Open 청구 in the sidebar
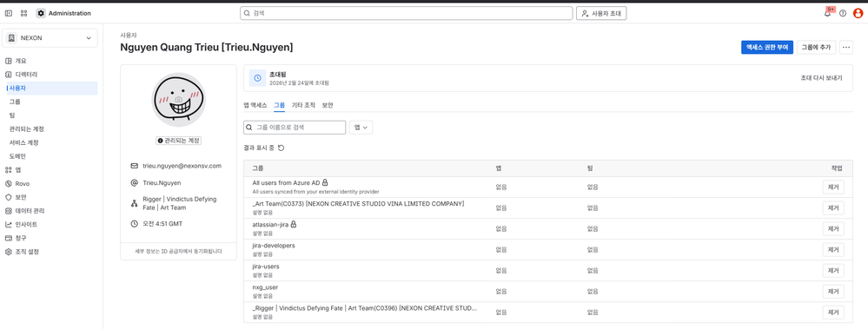The width and height of the screenshot is (868, 329). coord(50,238)
